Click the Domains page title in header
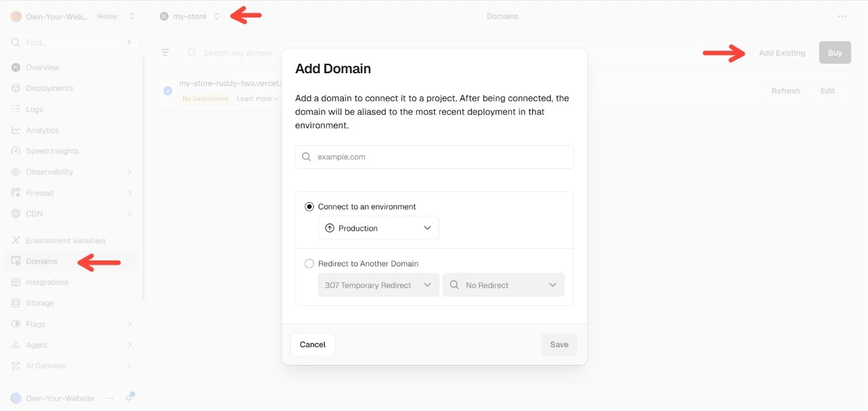 502,16
